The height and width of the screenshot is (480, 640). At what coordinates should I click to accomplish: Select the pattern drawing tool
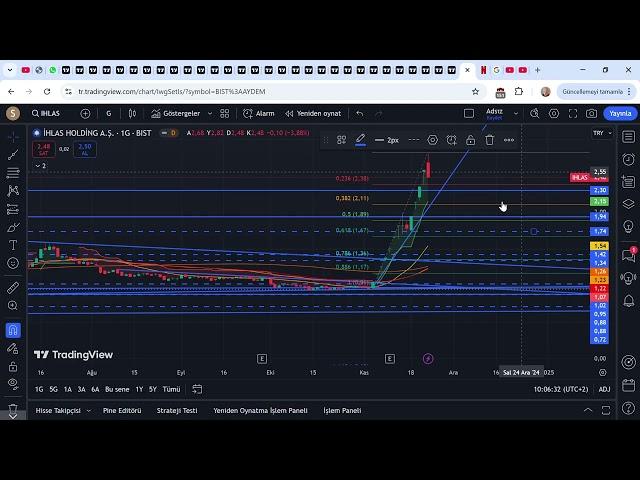tap(13, 191)
